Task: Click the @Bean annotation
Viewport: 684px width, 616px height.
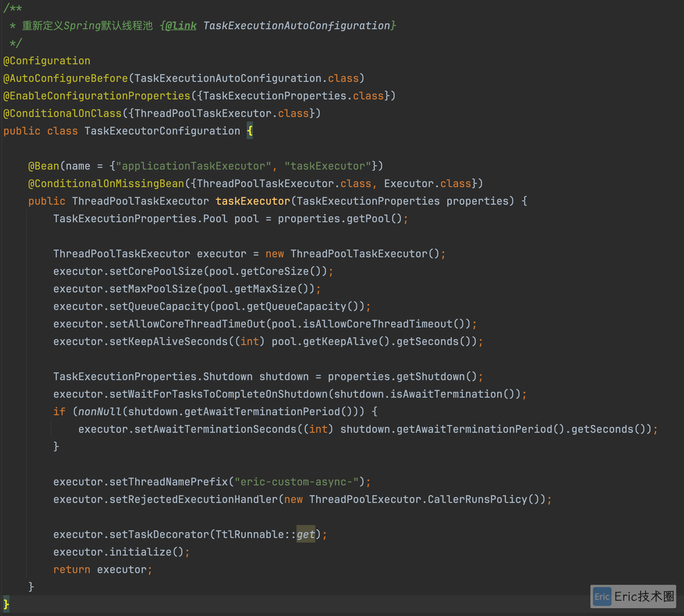Action: coord(44,166)
